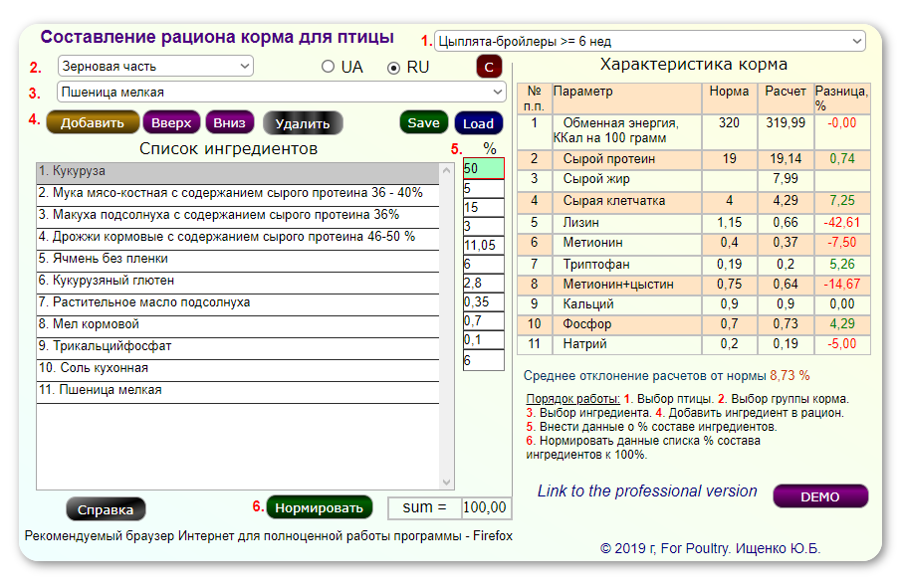The height and width of the screenshot is (588, 903).
Task: Click the percent field containing 15
Action: [x=484, y=207]
